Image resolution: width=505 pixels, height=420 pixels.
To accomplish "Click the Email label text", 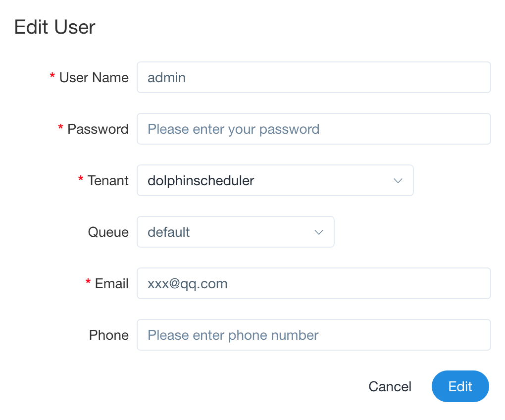I will (x=111, y=284).
